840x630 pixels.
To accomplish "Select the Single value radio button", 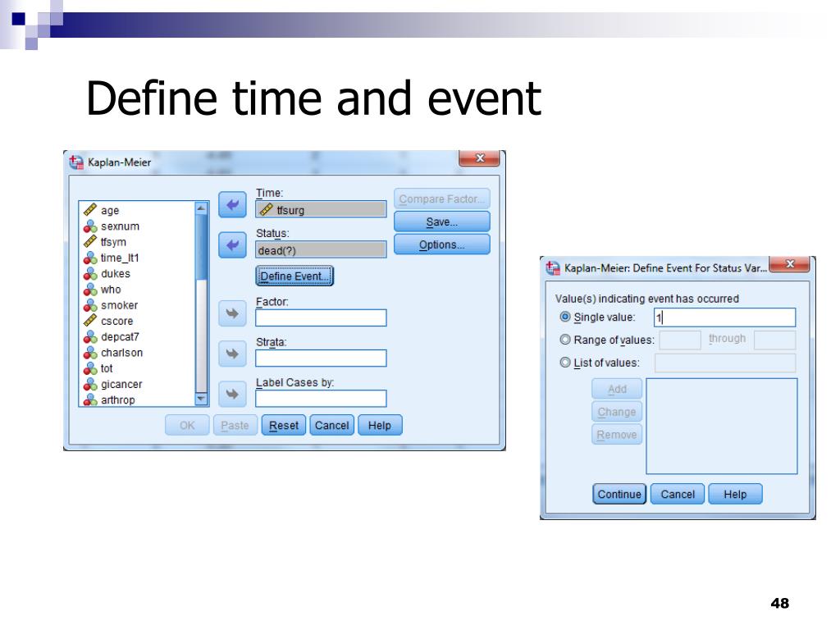I will click(x=564, y=317).
